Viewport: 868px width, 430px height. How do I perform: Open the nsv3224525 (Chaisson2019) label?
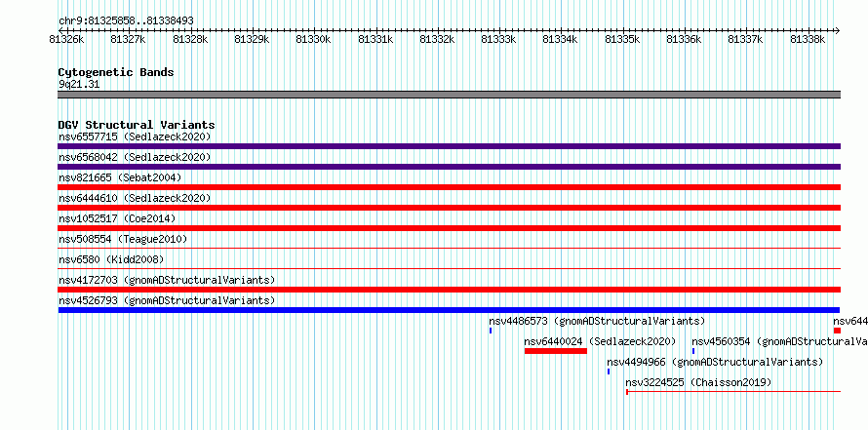coord(698,382)
